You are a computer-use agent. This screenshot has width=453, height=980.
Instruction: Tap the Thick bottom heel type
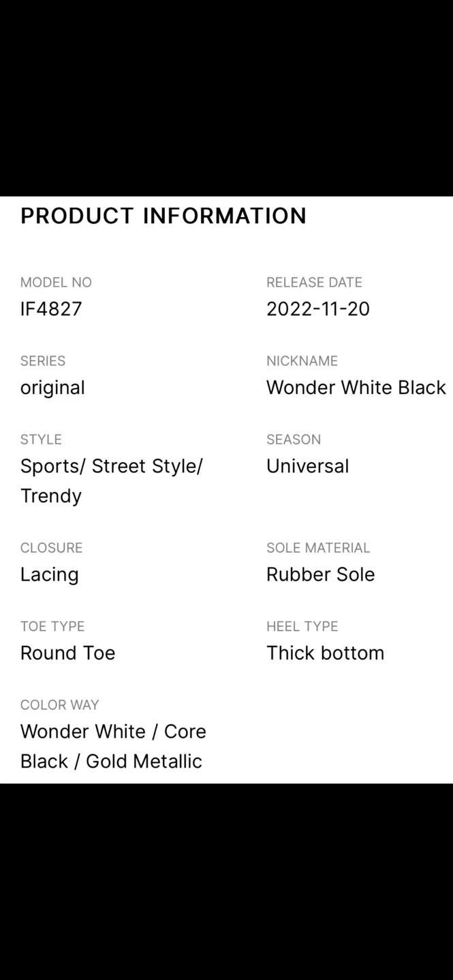(x=326, y=653)
